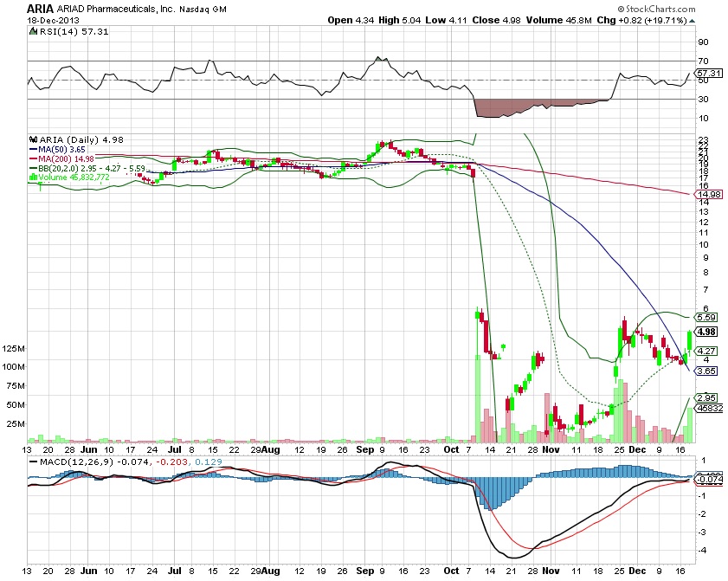This screenshot has width=728, height=581.
Task: Click the MA(50) 3.65 legend entry
Action: pyautogui.click(x=61, y=150)
